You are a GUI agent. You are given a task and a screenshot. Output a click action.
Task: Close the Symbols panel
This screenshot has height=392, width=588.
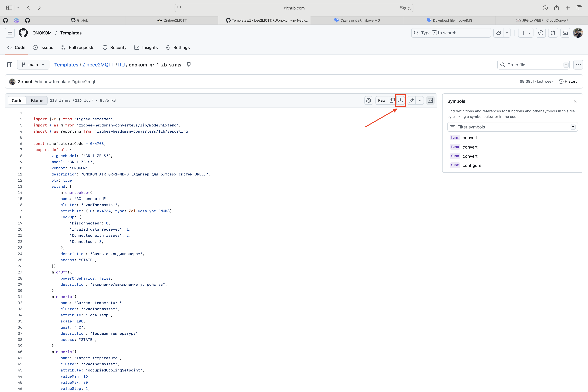pos(575,101)
